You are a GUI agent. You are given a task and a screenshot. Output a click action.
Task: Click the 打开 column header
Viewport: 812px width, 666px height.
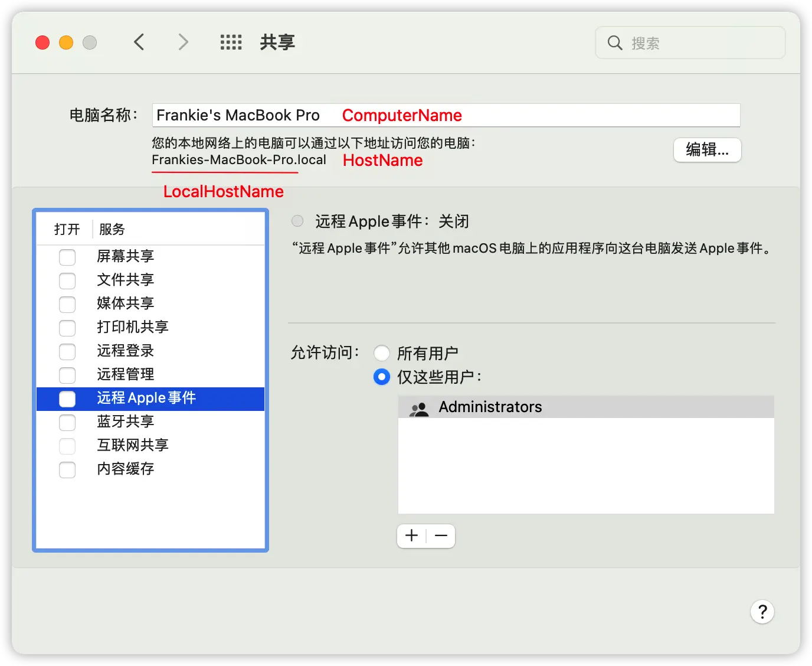click(x=67, y=229)
